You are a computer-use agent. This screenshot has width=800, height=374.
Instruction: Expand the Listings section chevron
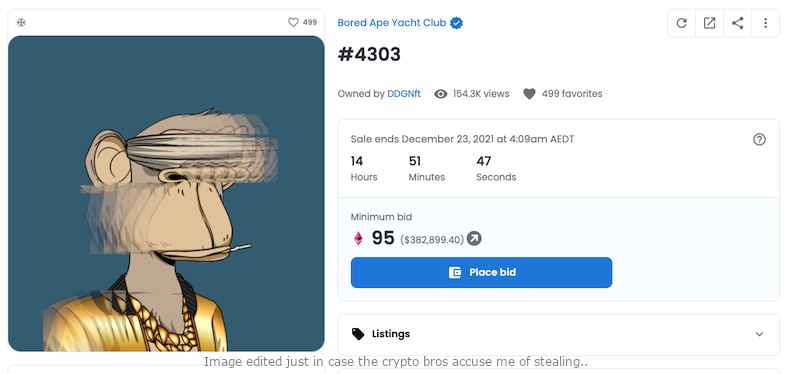click(759, 334)
